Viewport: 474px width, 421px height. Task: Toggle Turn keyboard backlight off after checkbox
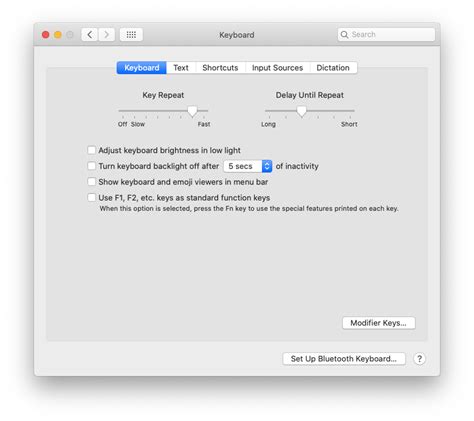point(91,166)
